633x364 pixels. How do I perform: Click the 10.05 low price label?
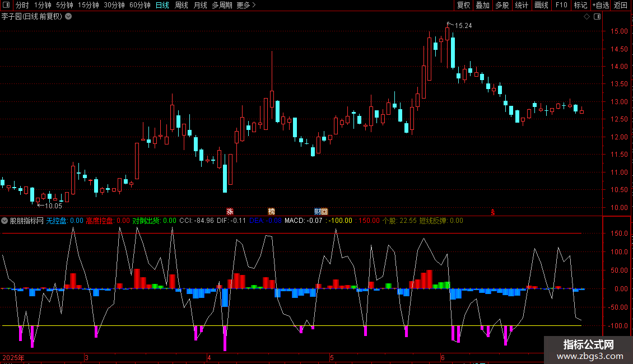coord(53,206)
